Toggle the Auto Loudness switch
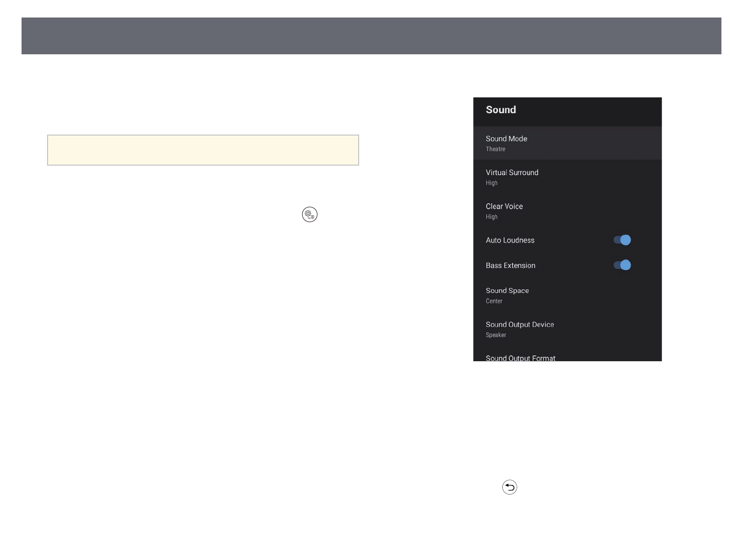Image resolution: width=756 pixels, height=534 pixels. [x=622, y=240]
